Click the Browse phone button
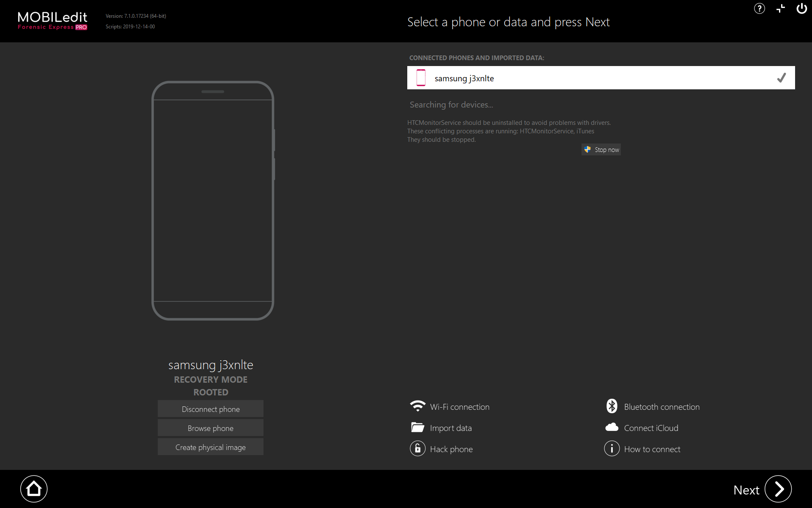This screenshot has width=812, height=508. click(211, 428)
